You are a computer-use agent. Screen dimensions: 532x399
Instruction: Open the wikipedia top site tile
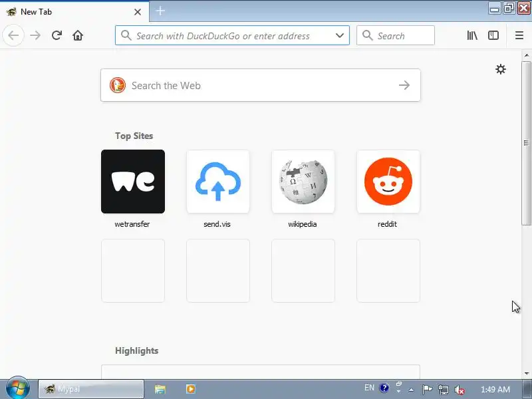tap(303, 182)
